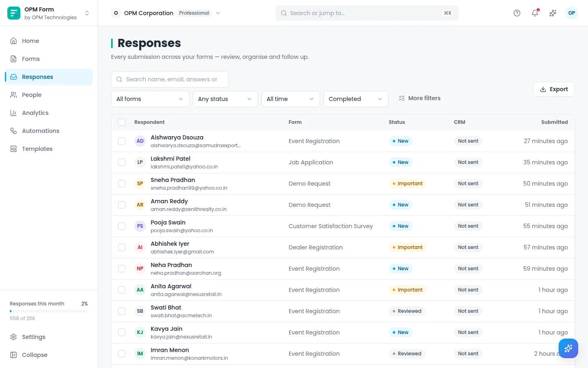Viewport: 588px width, 368px height.
Task: Toggle the select-all checkbox in table header
Action: pyautogui.click(x=122, y=122)
